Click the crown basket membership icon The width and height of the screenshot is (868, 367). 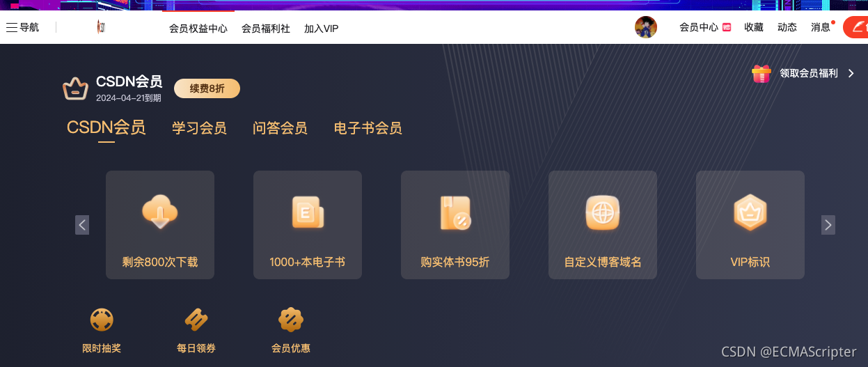(75, 88)
